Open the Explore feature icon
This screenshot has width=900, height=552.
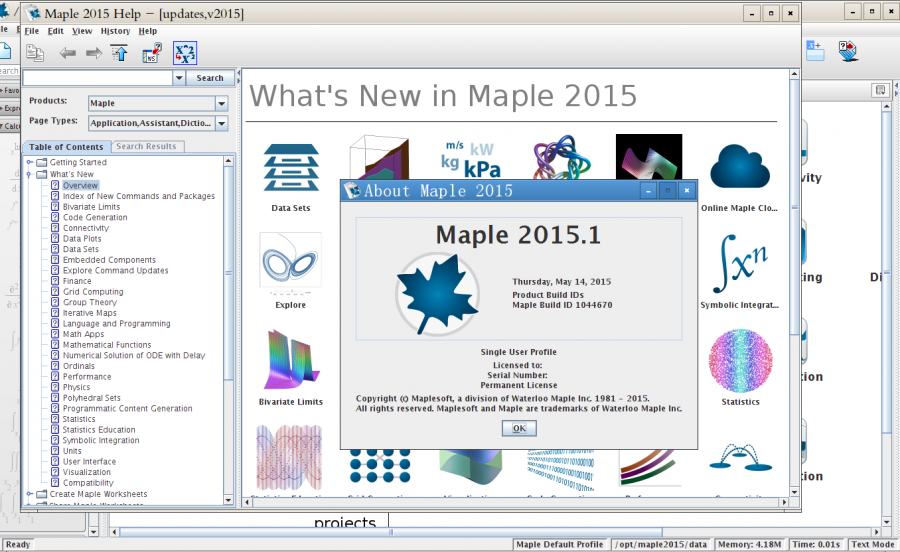pos(290,260)
